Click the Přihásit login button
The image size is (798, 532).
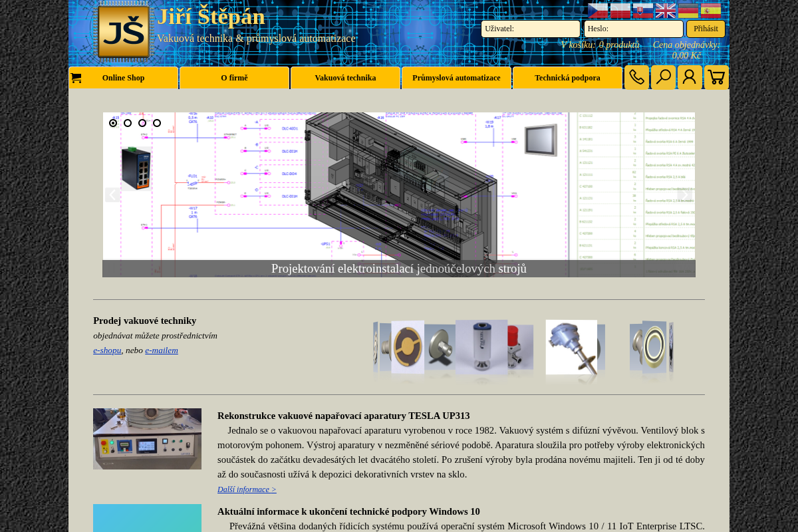coord(706,29)
